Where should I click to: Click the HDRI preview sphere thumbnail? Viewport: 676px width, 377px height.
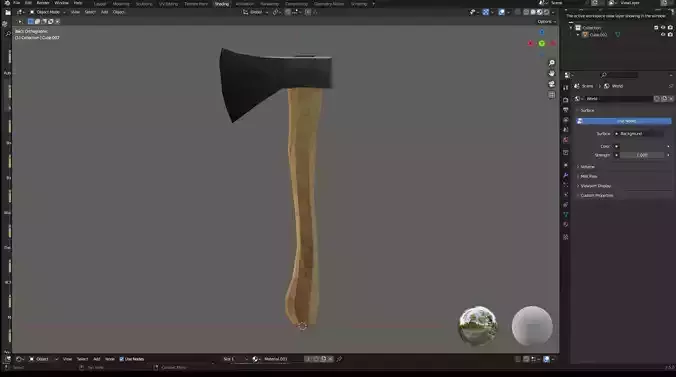click(478, 326)
